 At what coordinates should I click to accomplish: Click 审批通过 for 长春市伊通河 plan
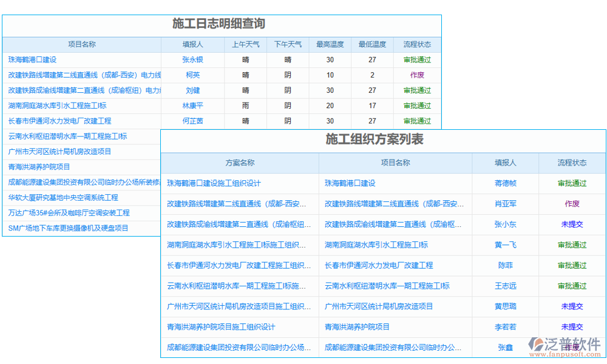click(571, 265)
